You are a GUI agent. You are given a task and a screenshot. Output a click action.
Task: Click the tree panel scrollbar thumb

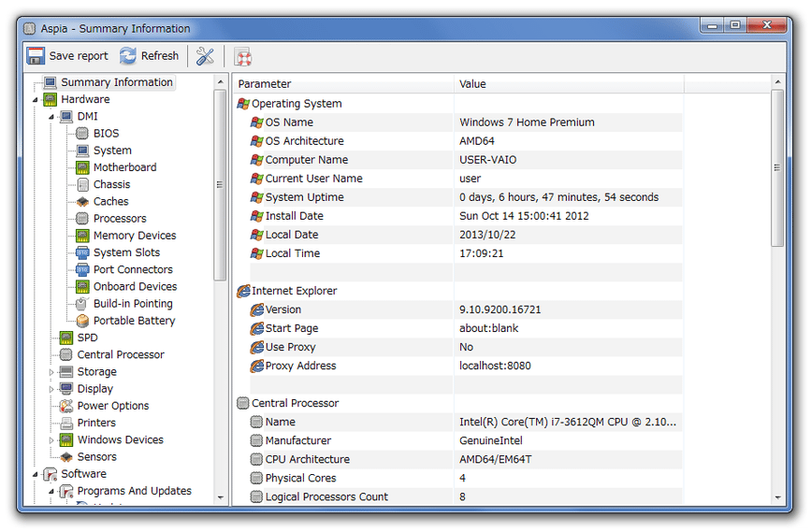[221, 185]
